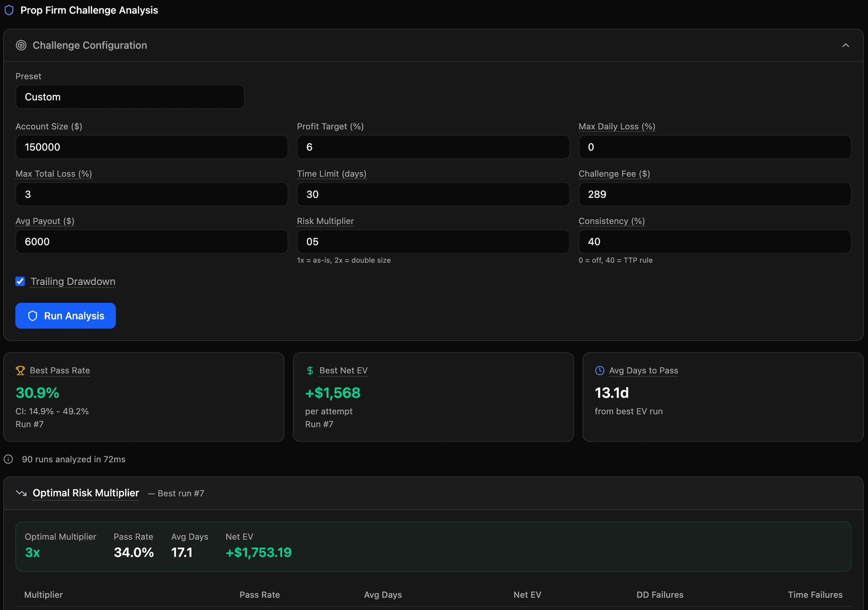Click the DD Failures column header

(660, 595)
